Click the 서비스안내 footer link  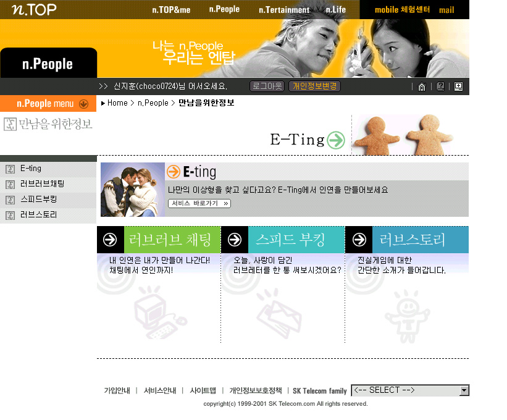click(160, 390)
